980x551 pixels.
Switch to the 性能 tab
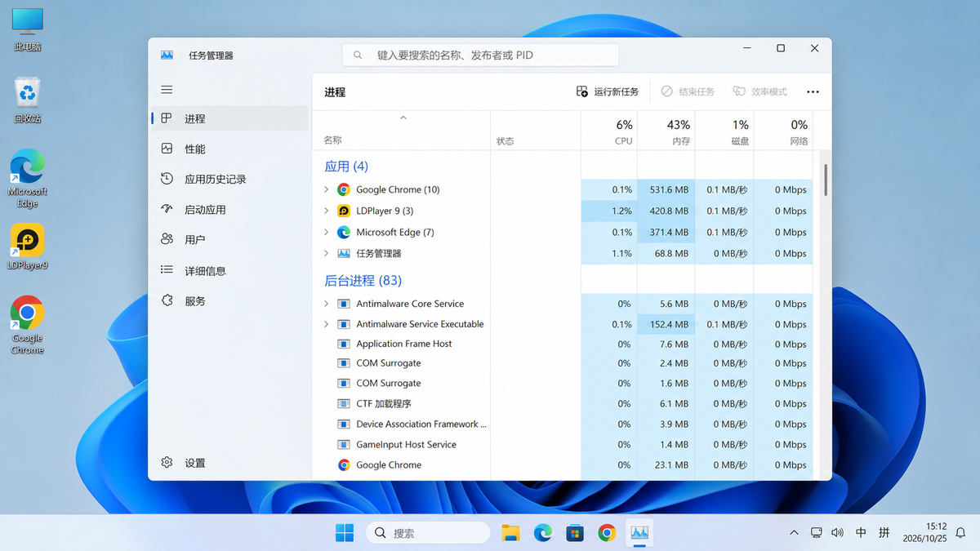click(229, 149)
